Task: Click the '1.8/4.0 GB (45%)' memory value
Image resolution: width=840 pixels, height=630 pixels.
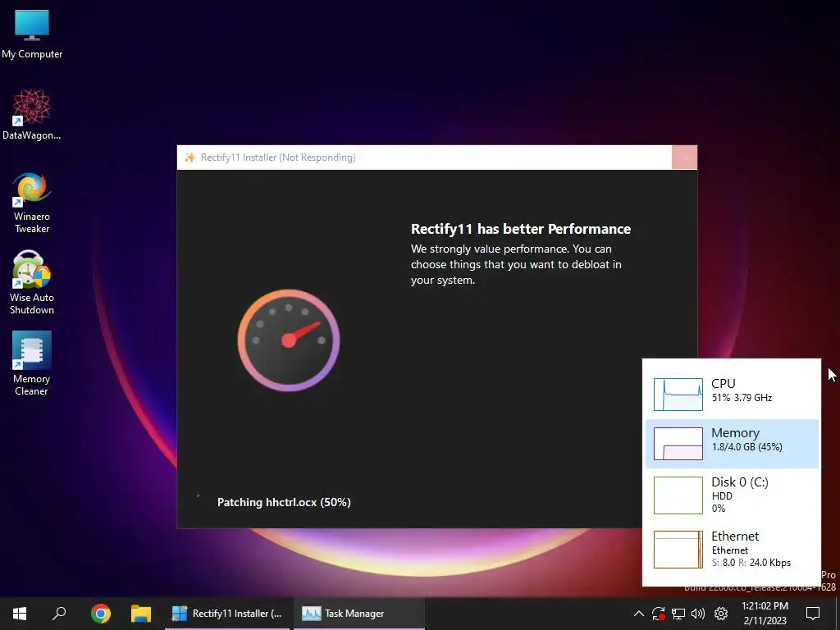Action: tap(746, 447)
